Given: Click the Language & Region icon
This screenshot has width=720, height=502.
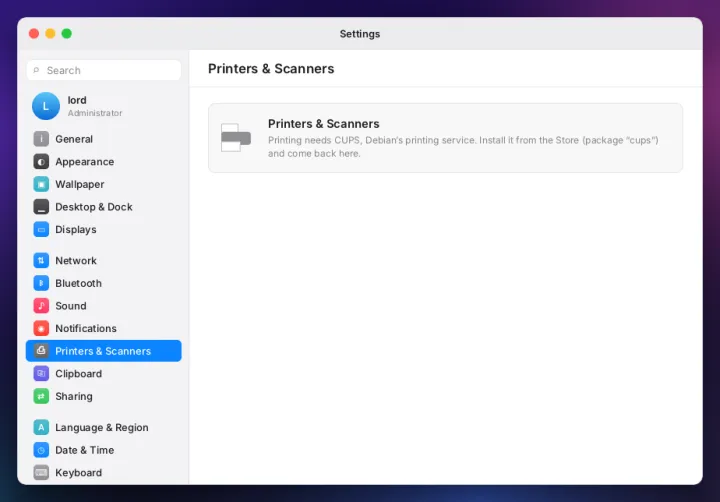Looking at the screenshot, I should click(x=41, y=427).
